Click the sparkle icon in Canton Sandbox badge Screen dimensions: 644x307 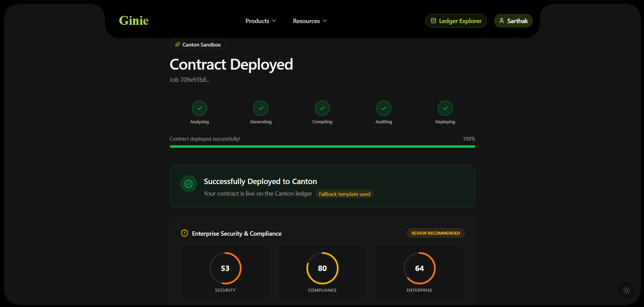(x=178, y=44)
